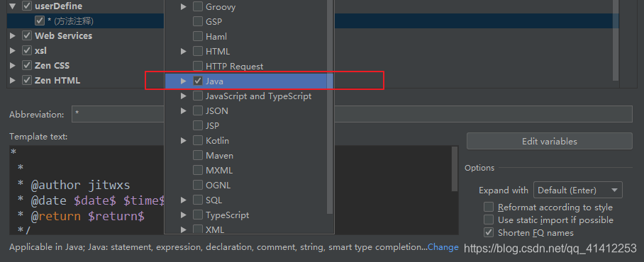Enable the OGNL context checkbox
Screen dimensions: 644x262
tap(198, 185)
